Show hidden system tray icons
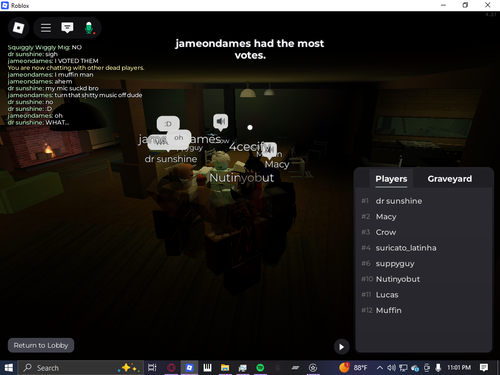Viewport: 500px width, 375px height. point(379,368)
